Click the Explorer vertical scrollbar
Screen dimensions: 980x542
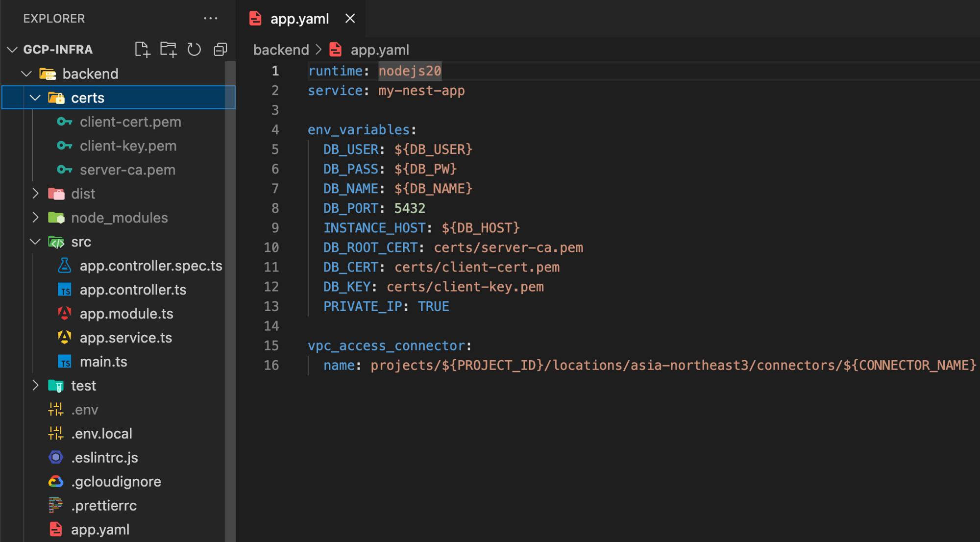pyautogui.click(x=230, y=294)
